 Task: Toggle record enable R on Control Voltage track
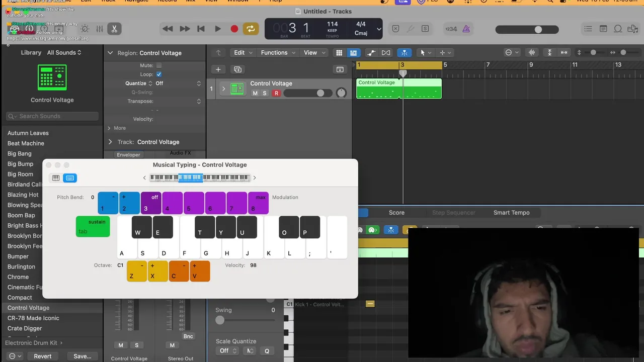[276, 93]
